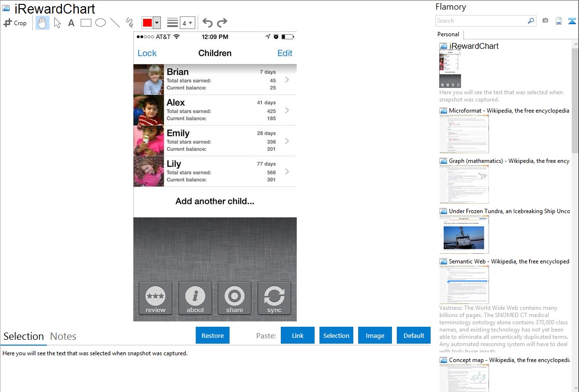This screenshot has height=392, width=579.
Task: Click Lock in the phone screenshot
Action: pos(147,53)
